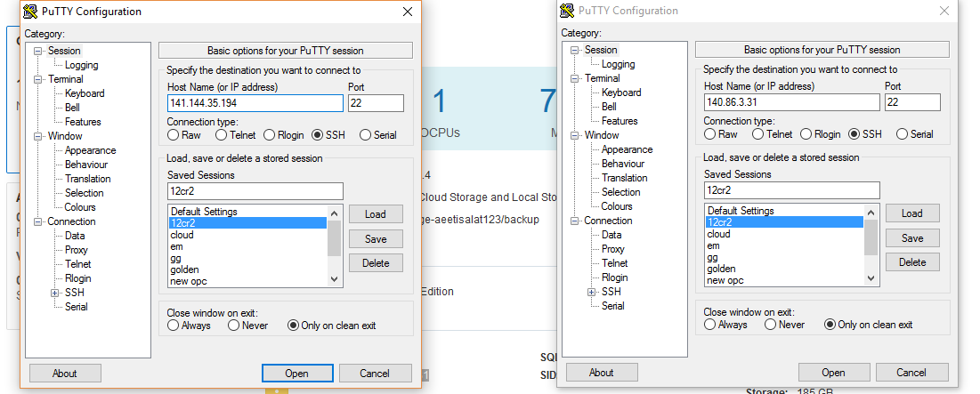Collapse Terminal category in left window tree
Screen dimensions: 980x394
point(38,79)
